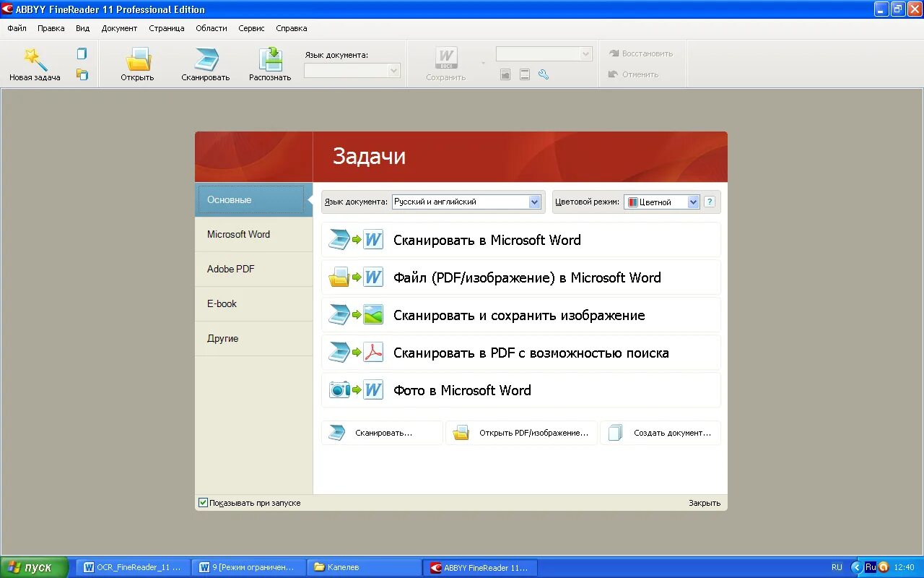Switch to OCR_FineReader_11 taskbar window
Screen dimensions: 924x578
(x=134, y=567)
